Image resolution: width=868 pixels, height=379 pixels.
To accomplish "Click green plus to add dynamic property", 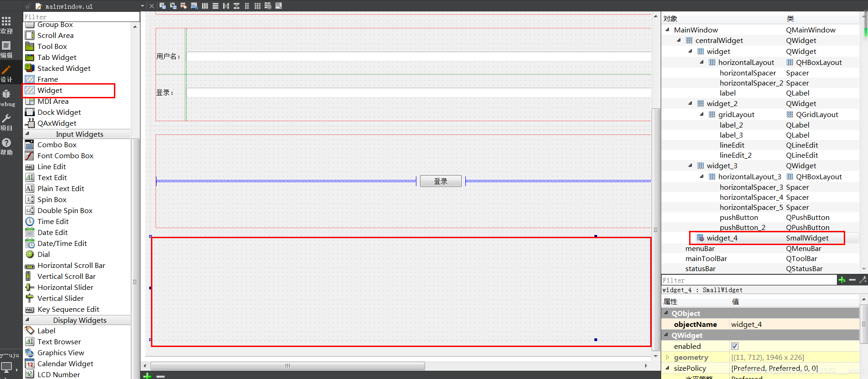I will click(x=842, y=280).
